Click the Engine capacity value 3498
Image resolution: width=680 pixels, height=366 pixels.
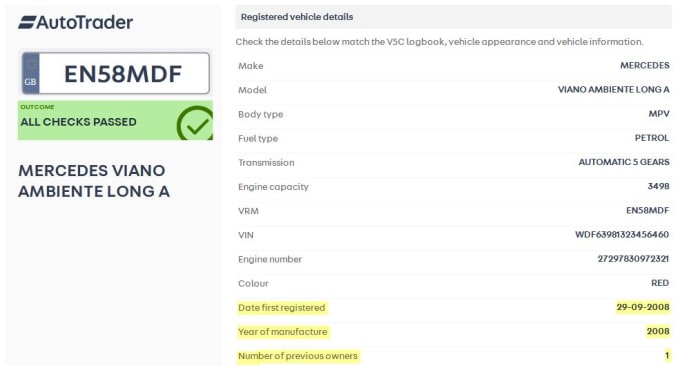coord(658,186)
